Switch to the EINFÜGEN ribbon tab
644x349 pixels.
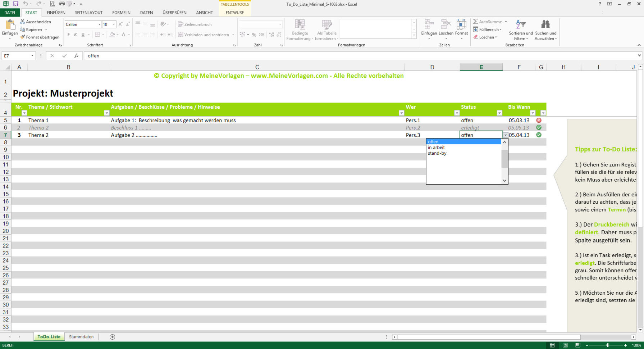point(56,12)
